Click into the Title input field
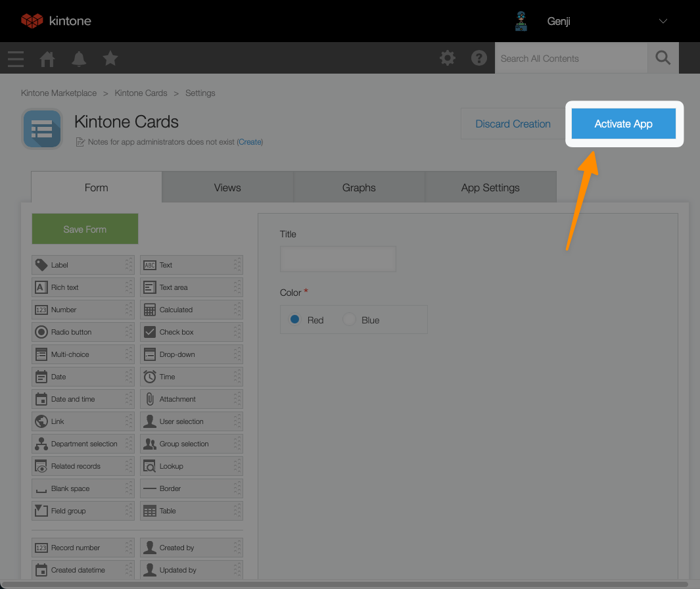 338,259
